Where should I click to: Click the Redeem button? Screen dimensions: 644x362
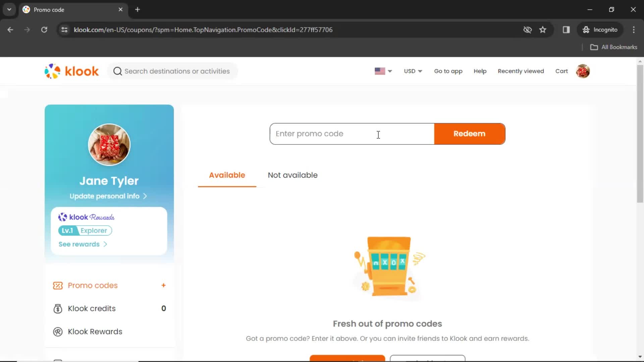coord(470,134)
